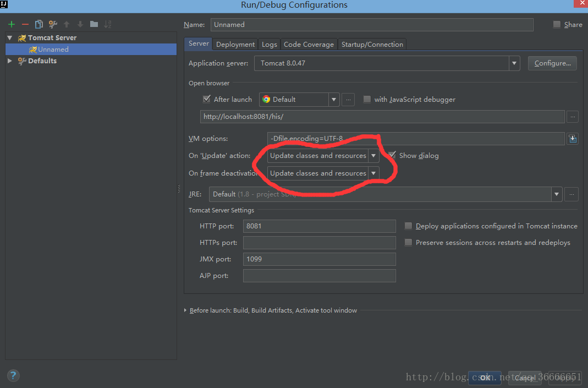Add a new configuration with the plus icon
This screenshot has height=388, width=588.
[x=12, y=24]
